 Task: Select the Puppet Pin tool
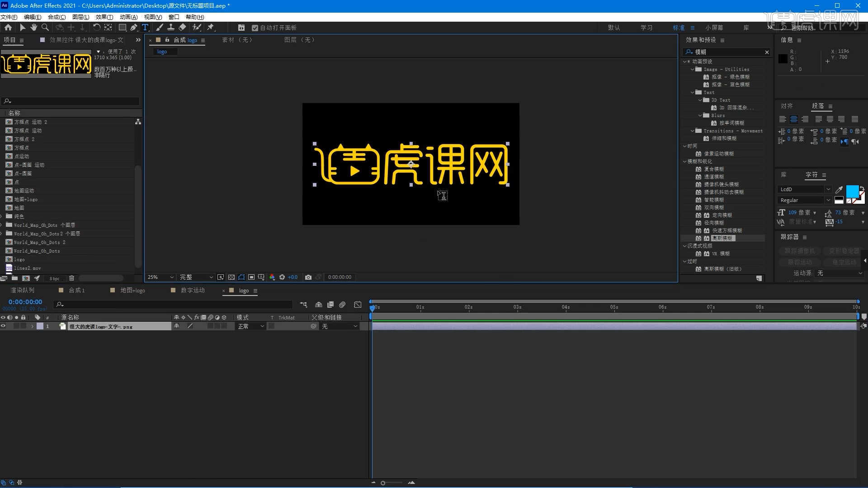211,28
